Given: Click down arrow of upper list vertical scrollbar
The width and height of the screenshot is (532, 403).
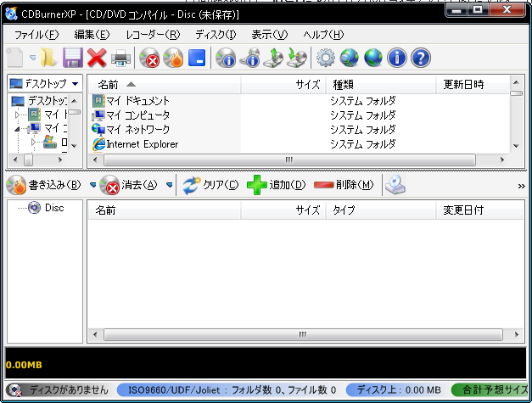Looking at the screenshot, I should (516, 146).
